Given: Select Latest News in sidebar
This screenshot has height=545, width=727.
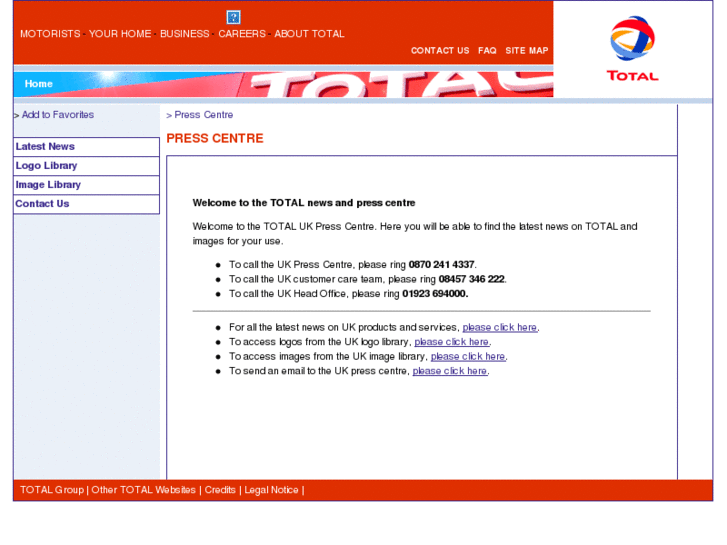Looking at the screenshot, I should pos(87,147).
